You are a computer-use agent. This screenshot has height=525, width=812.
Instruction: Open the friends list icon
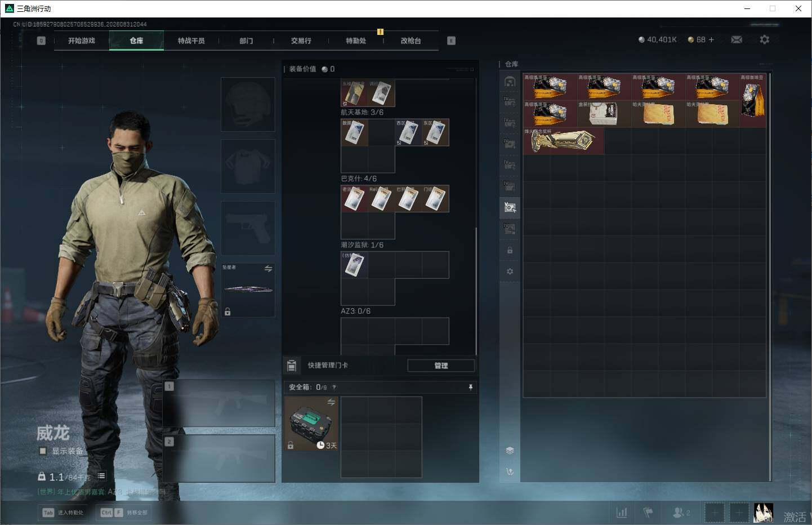tap(681, 513)
